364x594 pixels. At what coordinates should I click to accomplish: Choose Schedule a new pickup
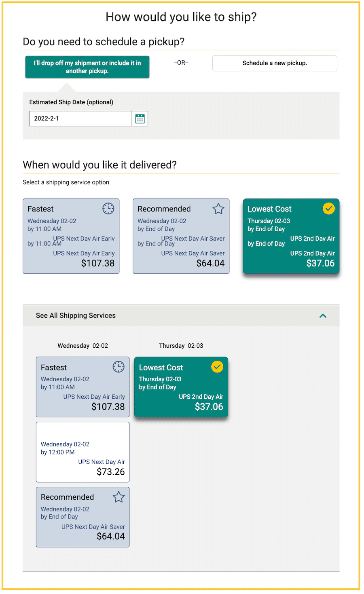pos(275,63)
